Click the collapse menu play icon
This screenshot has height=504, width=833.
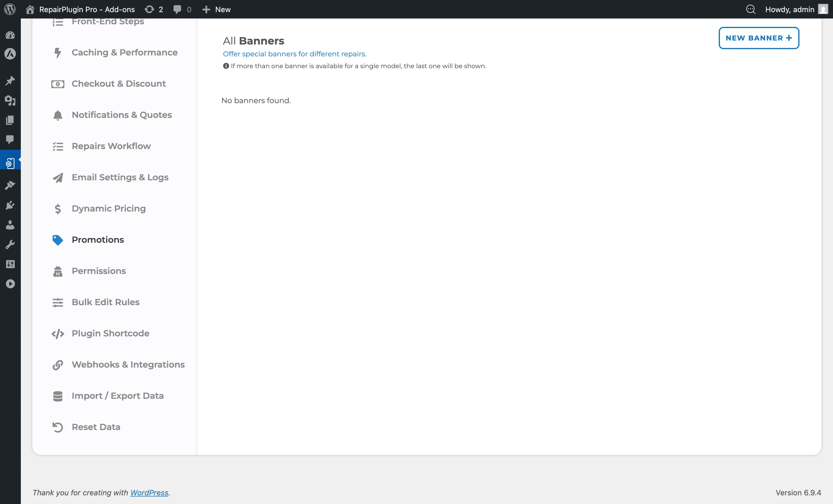click(10, 284)
